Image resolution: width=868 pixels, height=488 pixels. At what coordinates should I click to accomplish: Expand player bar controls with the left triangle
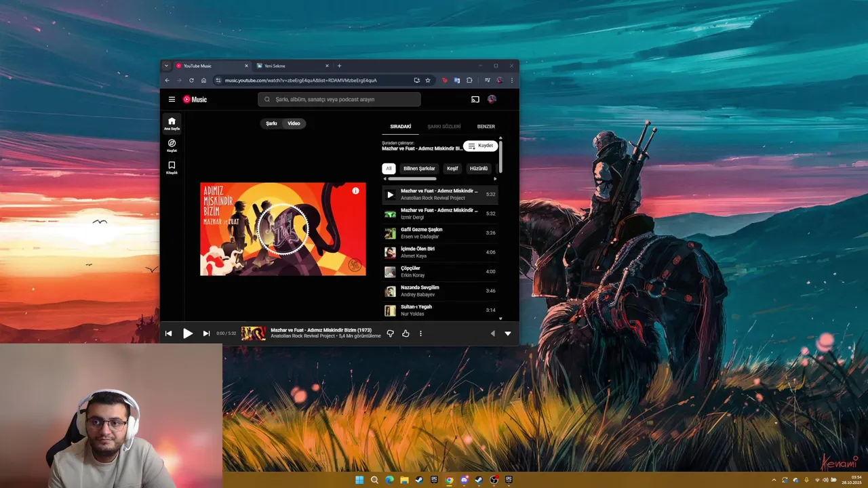[492, 333]
